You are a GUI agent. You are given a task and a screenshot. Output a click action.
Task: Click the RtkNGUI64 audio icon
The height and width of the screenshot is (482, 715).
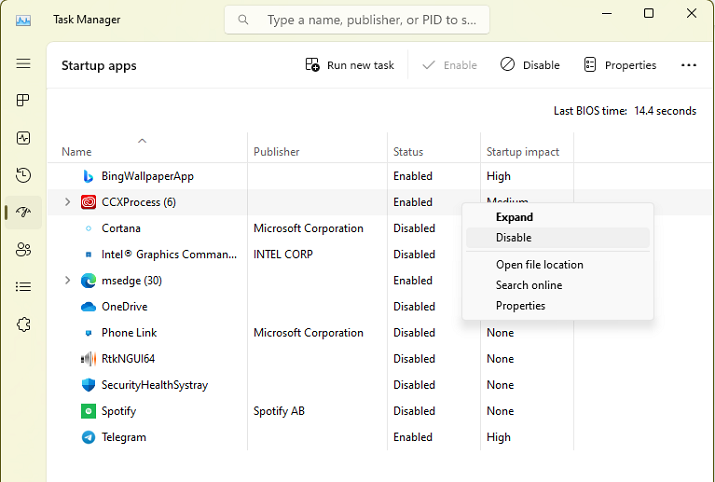point(88,359)
